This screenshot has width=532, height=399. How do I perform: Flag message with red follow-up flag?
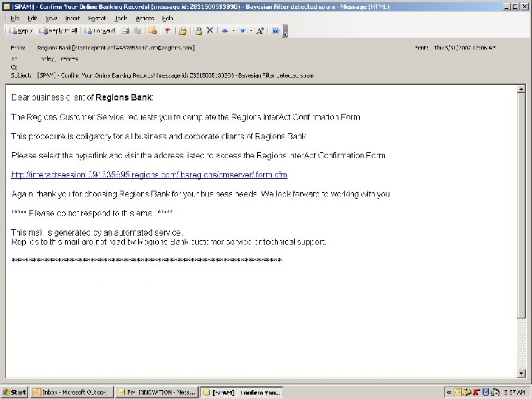coord(167,31)
